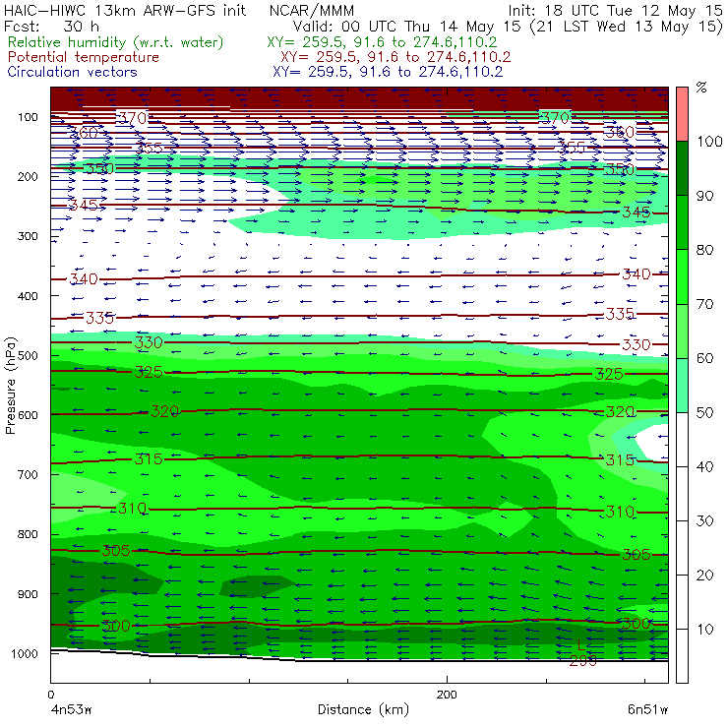
Task: Select the green XY coordinates line
Action: (x=382, y=42)
